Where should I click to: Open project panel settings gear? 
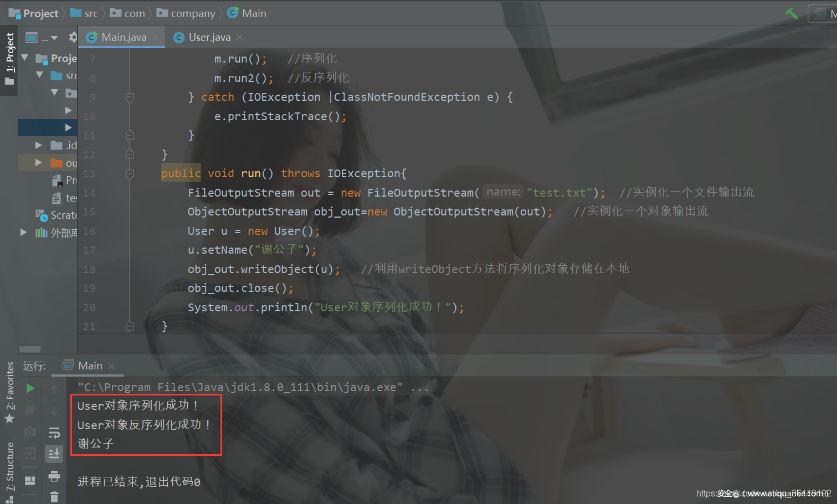coord(73,37)
